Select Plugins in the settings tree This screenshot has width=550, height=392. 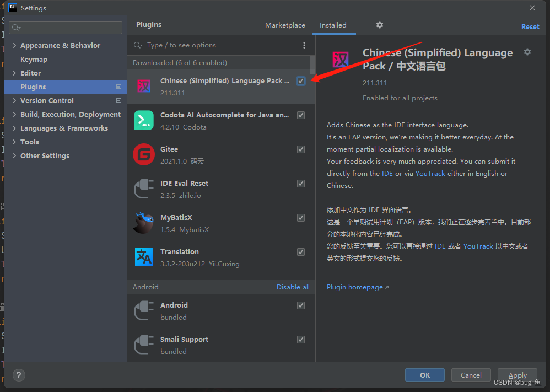tap(65, 87)
